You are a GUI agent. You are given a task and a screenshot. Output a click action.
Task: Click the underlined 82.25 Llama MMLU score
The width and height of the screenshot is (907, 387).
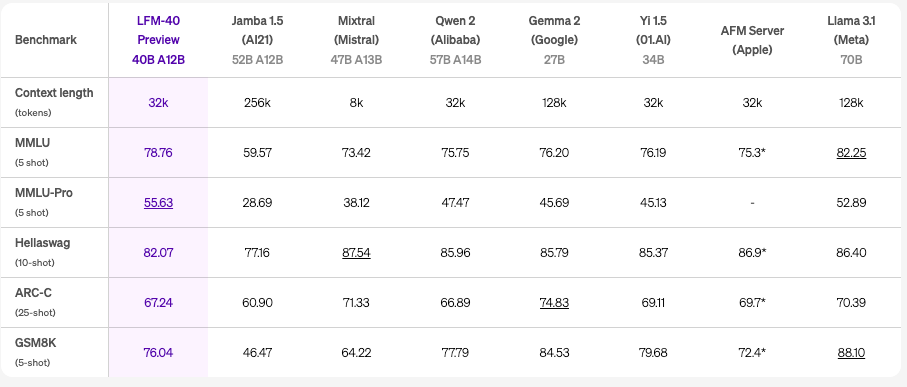851,153
